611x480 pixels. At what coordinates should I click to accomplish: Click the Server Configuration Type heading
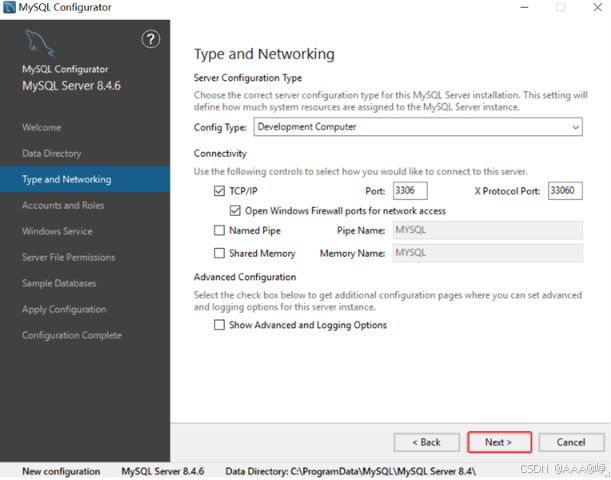click(x=248, y=78)
